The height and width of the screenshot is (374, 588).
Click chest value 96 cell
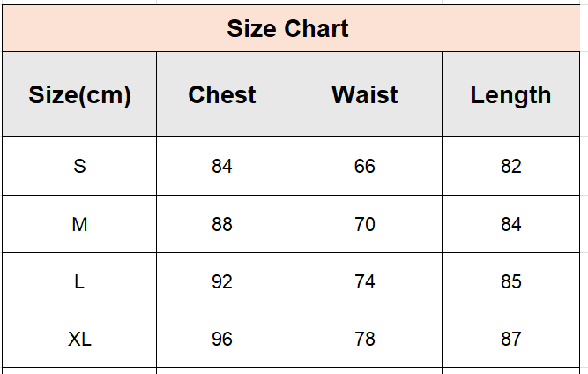coord(221,339)
